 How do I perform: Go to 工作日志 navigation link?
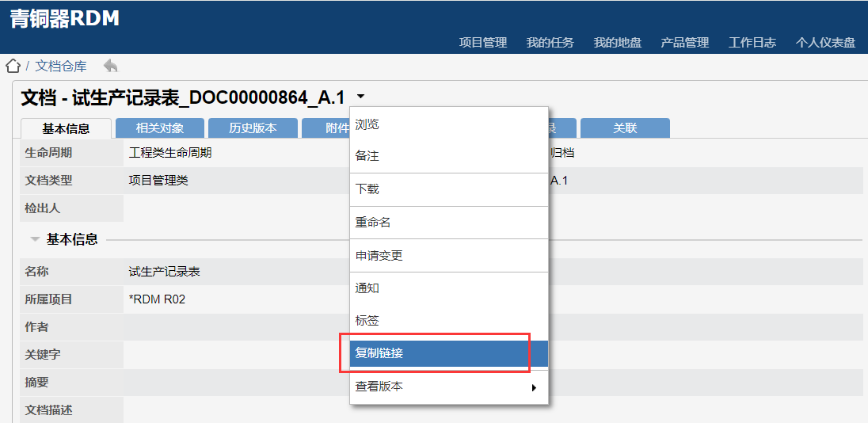752,43
